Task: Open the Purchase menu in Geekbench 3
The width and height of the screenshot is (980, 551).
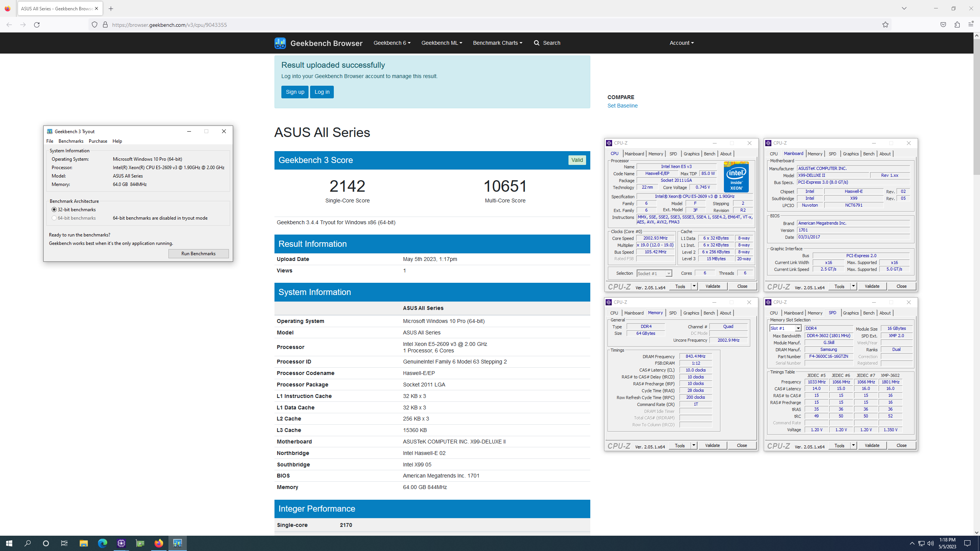Action: [98, 141]
